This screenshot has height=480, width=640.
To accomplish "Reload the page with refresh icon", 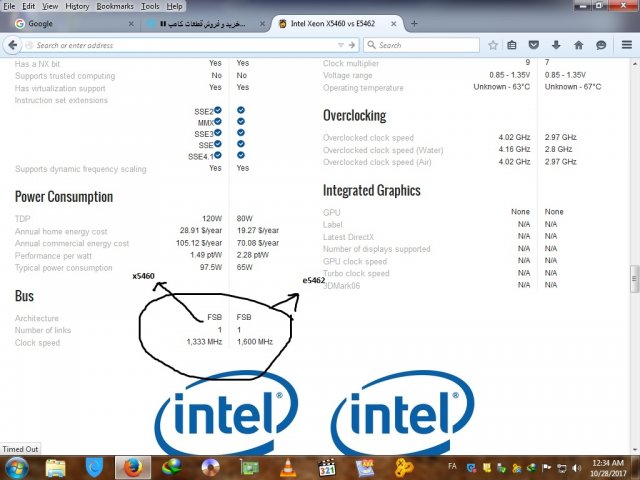I will click(x=354, y=45).
